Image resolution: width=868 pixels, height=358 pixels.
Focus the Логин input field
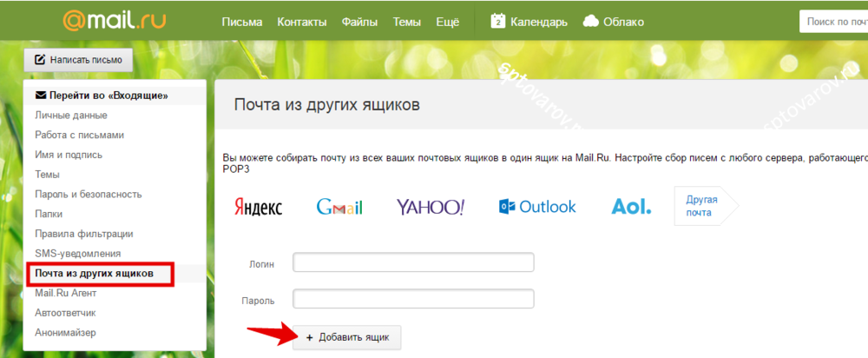413,262
